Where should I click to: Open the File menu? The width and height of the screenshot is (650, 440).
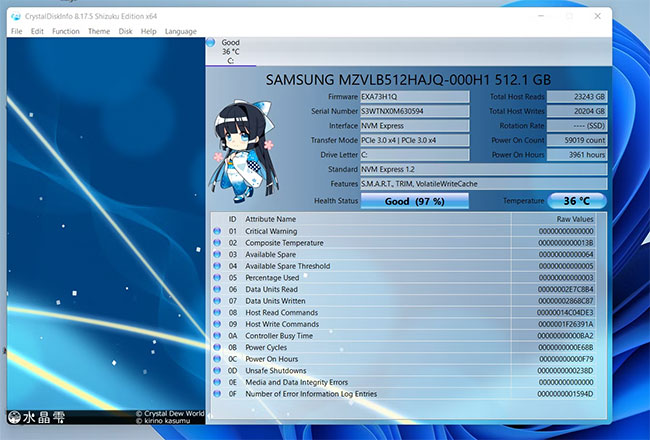coord(16,31)
